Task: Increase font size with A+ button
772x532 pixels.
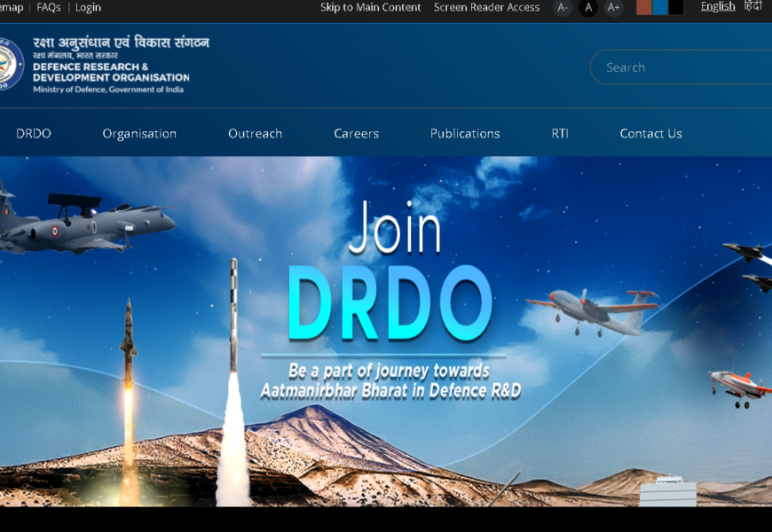Action: point(613,8)
